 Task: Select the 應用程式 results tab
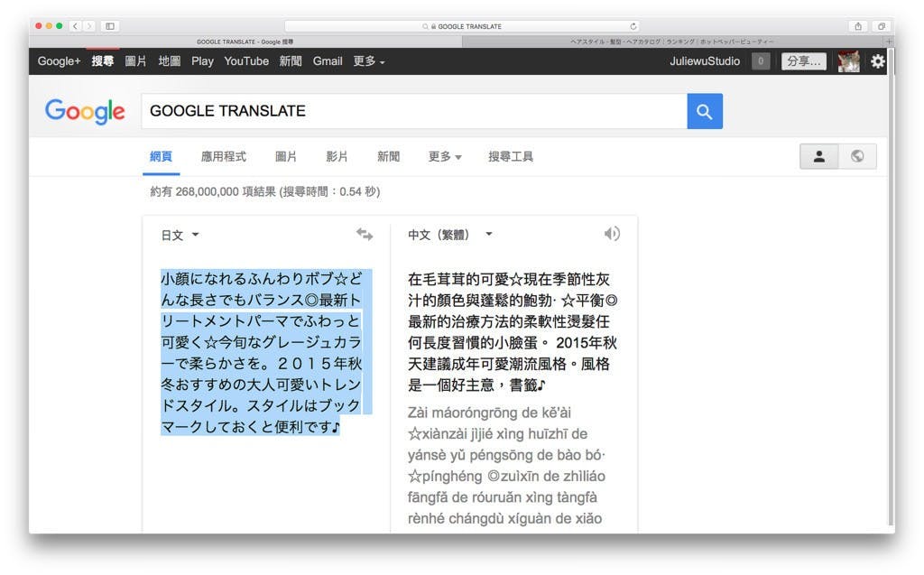point(224,156)
